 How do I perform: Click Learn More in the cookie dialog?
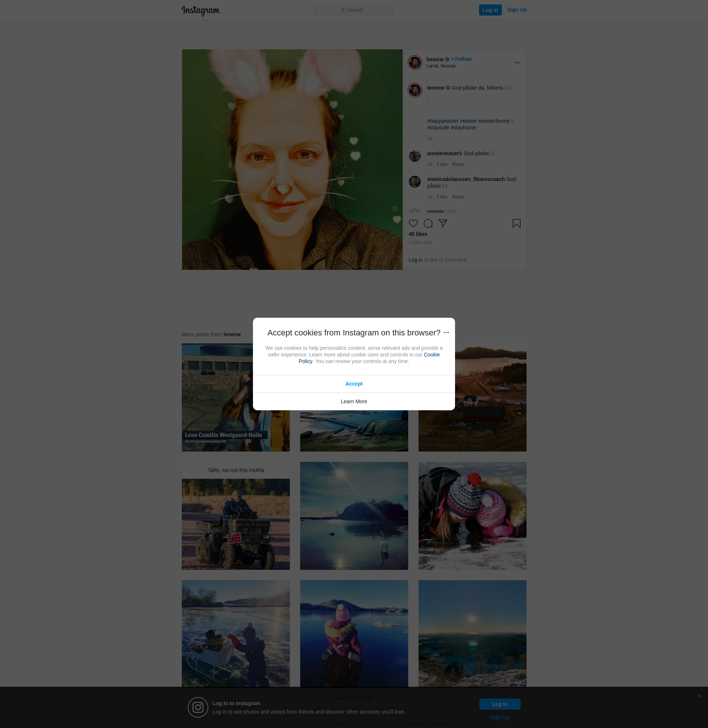[354, 401]
